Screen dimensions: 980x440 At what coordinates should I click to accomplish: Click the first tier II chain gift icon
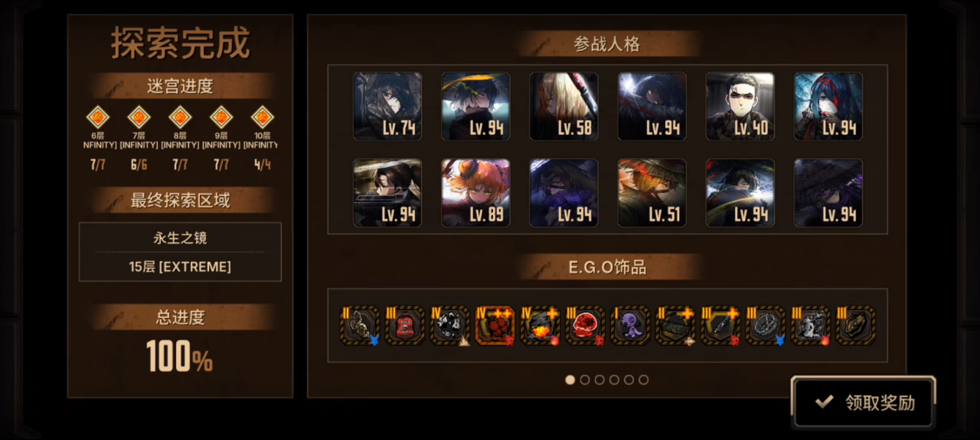(x=360, y=326)
